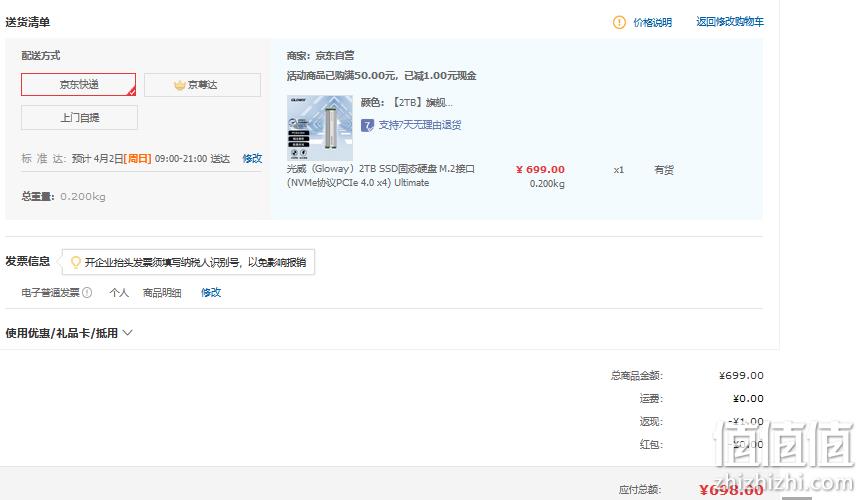Click 商家：京东自营 seller text

320,56
